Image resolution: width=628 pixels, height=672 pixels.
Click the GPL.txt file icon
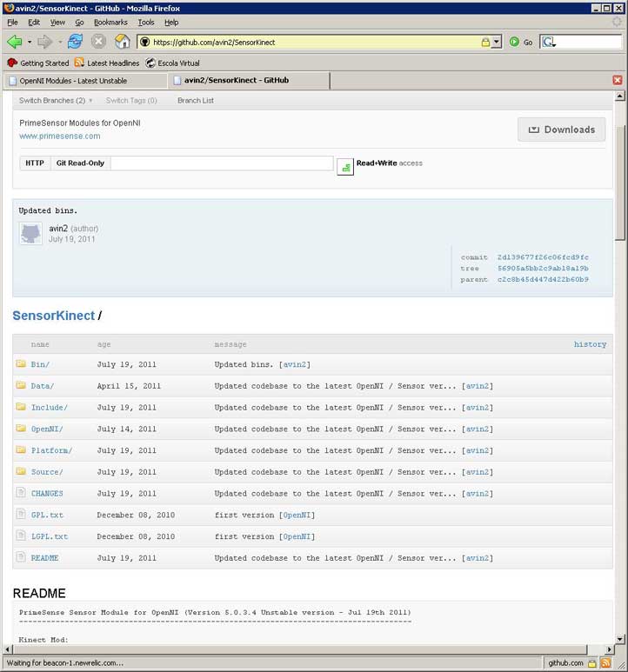tap(21, 514)
